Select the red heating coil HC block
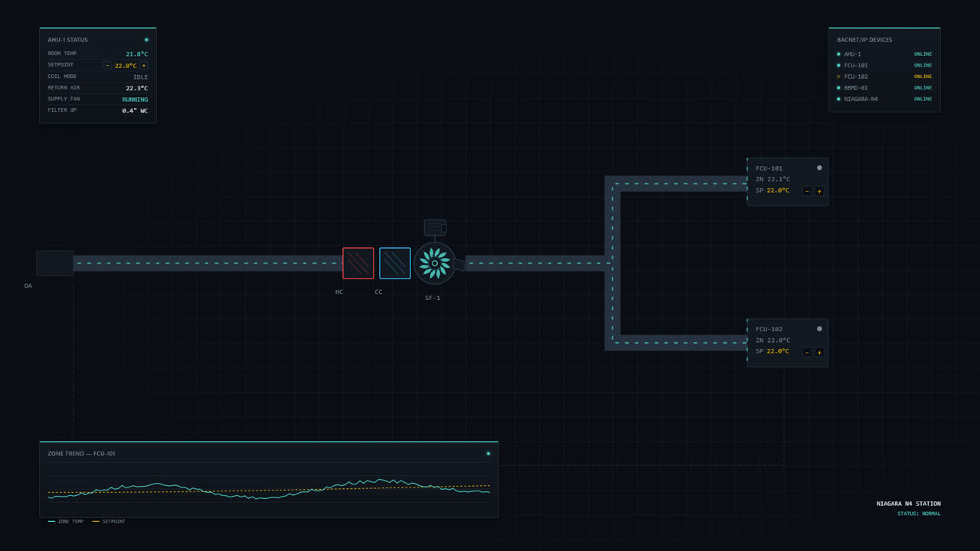The width and height of the screenshot is (980, 551). pos(358,263)
